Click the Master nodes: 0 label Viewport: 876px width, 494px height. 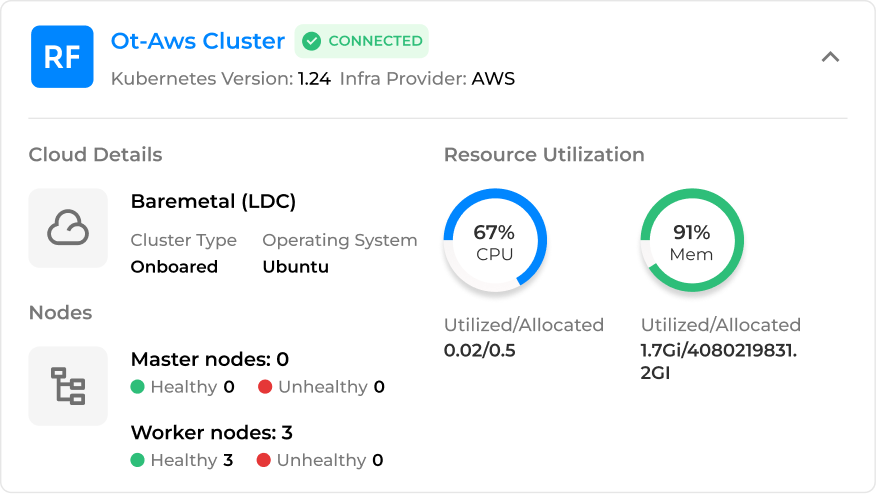(210, 359)
